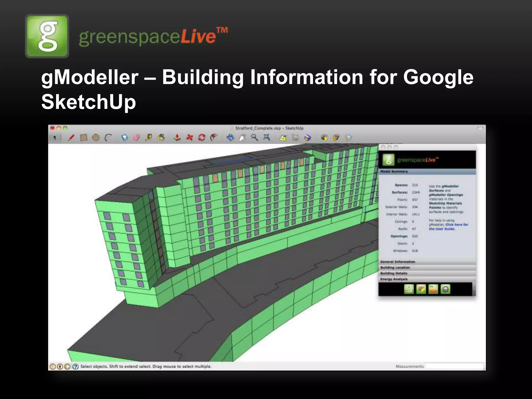Click the third circular status bar icon

point(67,367)
